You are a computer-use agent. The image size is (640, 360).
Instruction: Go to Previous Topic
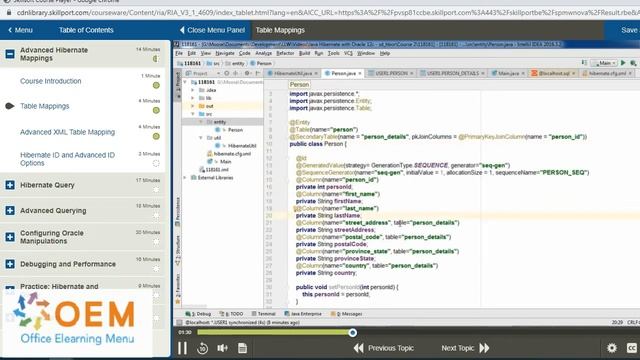point(384,348)
